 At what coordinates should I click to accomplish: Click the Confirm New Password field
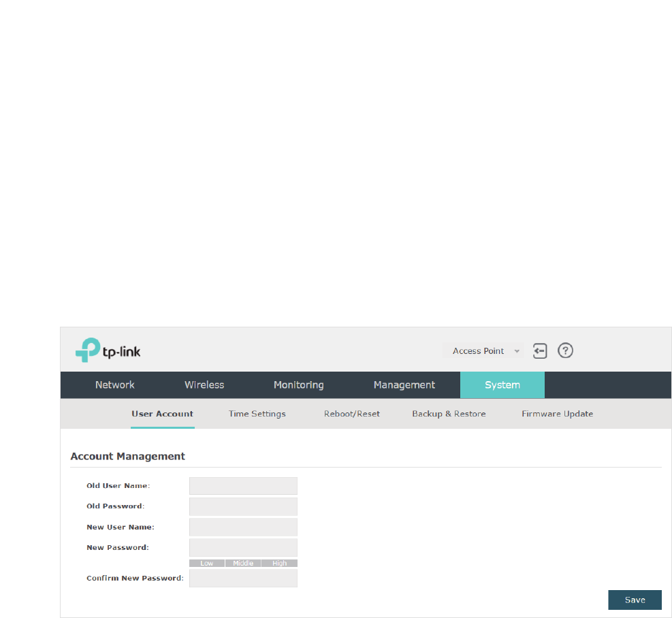(x=244, y=579)
